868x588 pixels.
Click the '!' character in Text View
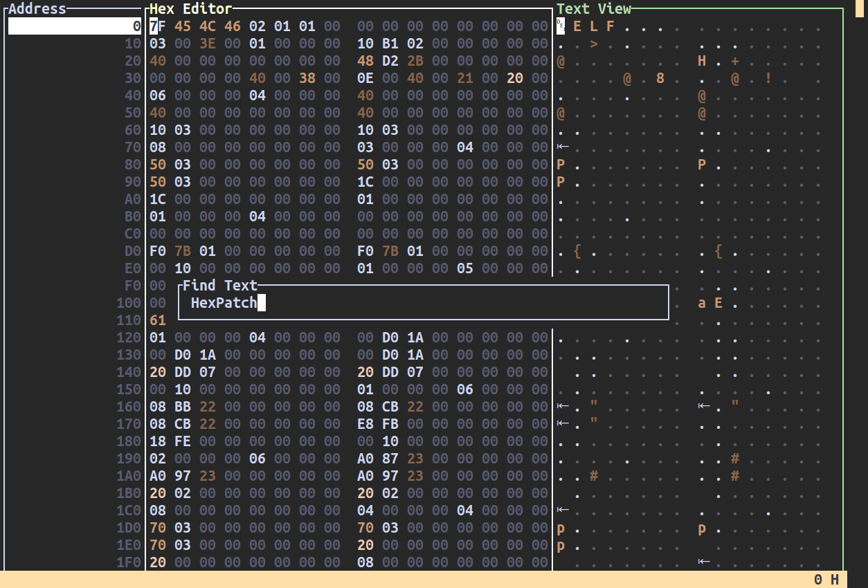[768, 78]
